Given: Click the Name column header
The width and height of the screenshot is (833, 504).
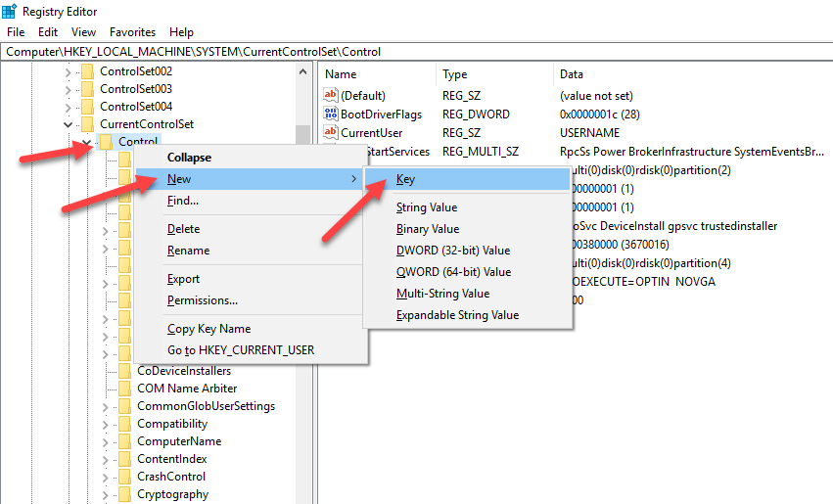Looking at the screenshot, I should point(340,74).
